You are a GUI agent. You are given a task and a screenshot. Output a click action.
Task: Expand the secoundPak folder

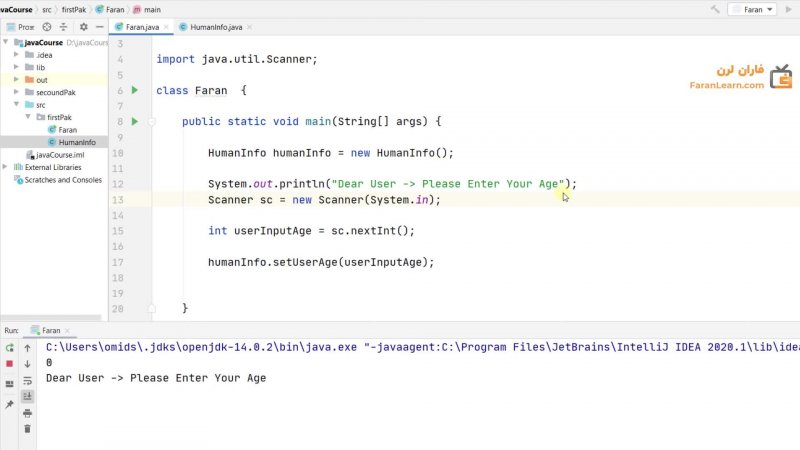[x=15, y=92]
